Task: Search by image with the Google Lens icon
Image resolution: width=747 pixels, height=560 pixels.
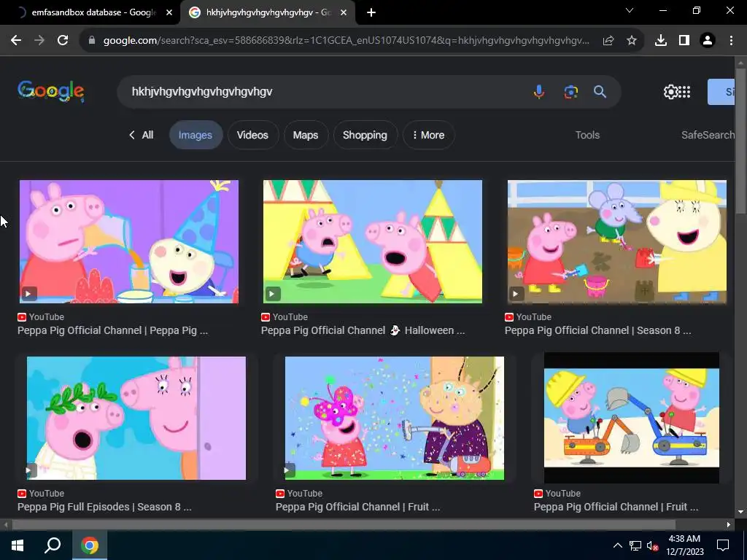Action: pyautogui.click(x=570, y=91)
